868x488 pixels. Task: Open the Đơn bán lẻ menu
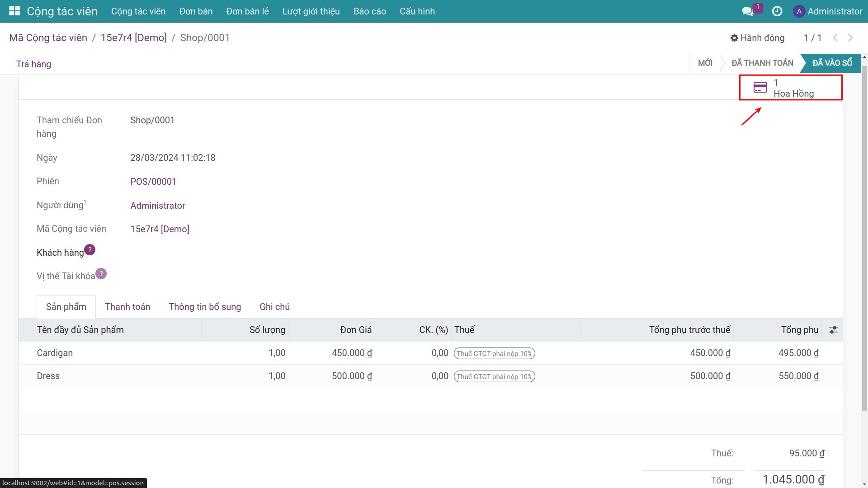[x=247, y=11]
